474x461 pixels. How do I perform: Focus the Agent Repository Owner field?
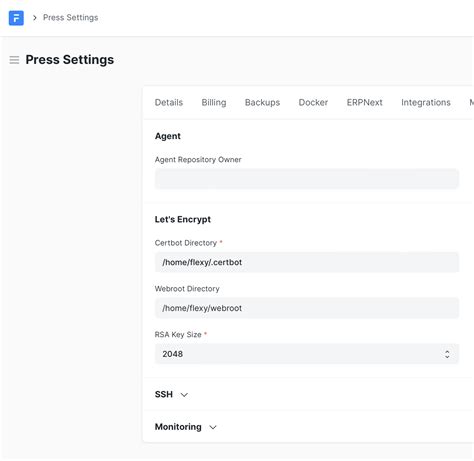307,179
